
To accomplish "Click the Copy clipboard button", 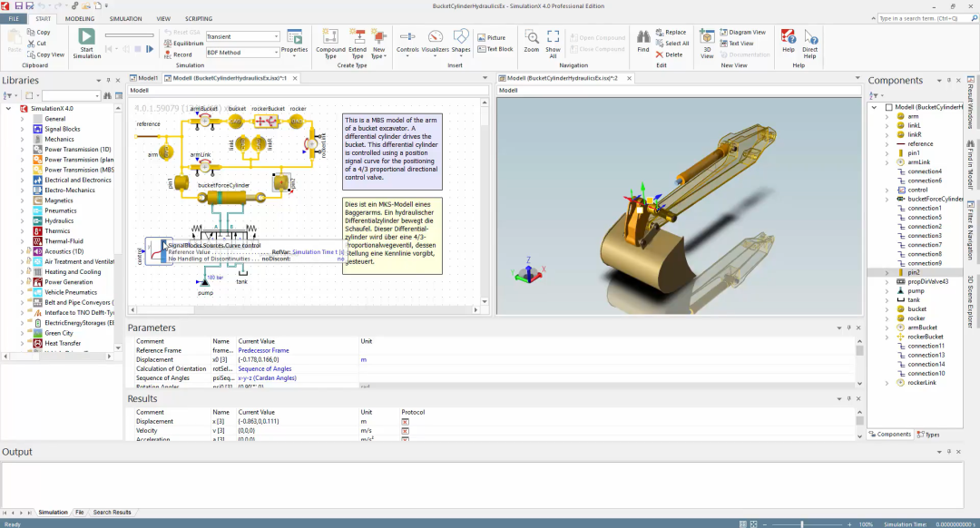I will coord(39,32).
